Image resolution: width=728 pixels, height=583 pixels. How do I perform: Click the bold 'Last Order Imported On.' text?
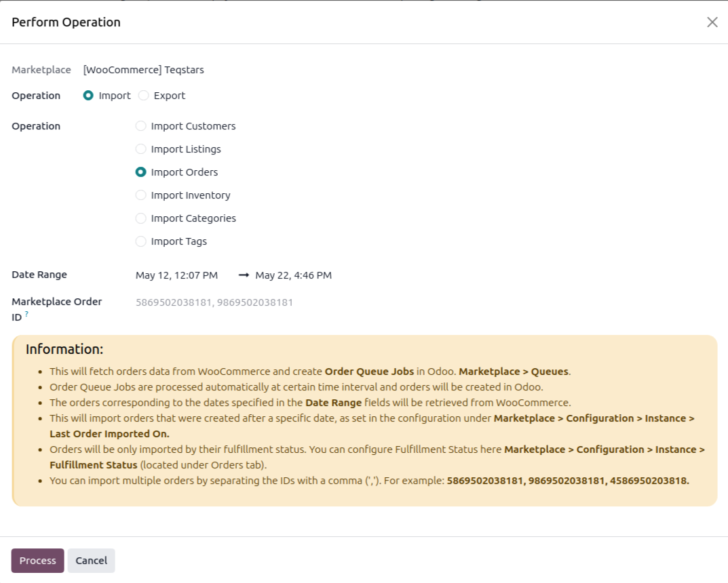[x=109, y=434]
